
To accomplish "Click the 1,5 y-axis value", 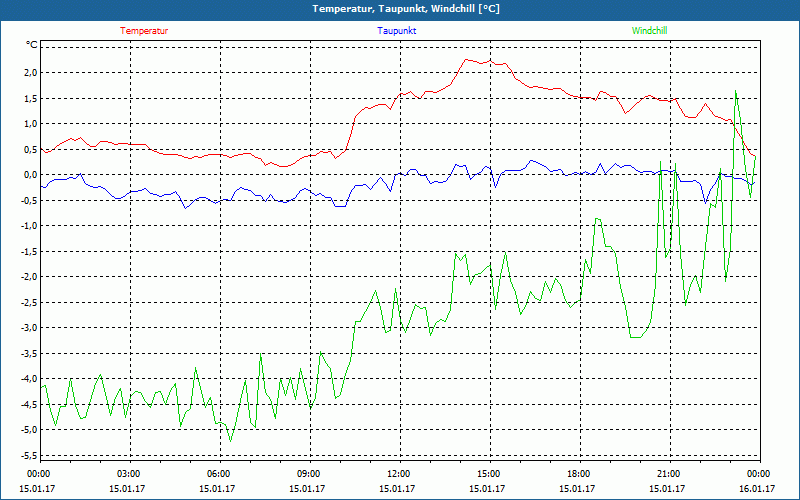I will (x=31, y=98).
